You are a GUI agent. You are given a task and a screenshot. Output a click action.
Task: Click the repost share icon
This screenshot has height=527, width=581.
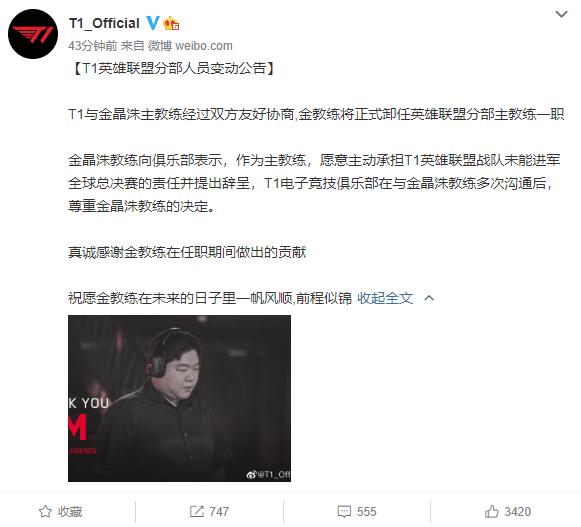(197, 511)
